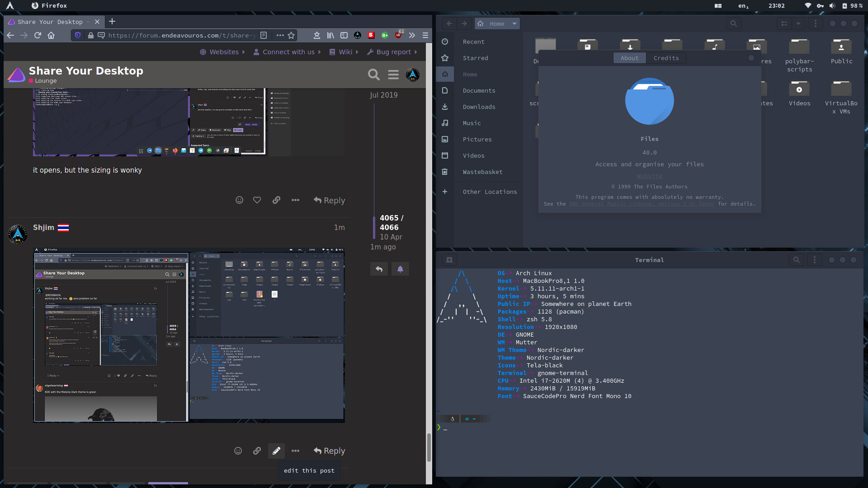The image size is (868, 488).
Task: Go back in Firefox history
Action: tap(10, 35)
